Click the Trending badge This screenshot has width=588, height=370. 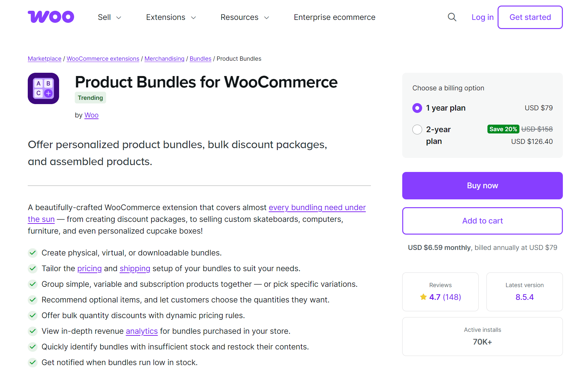coord(90,98)
